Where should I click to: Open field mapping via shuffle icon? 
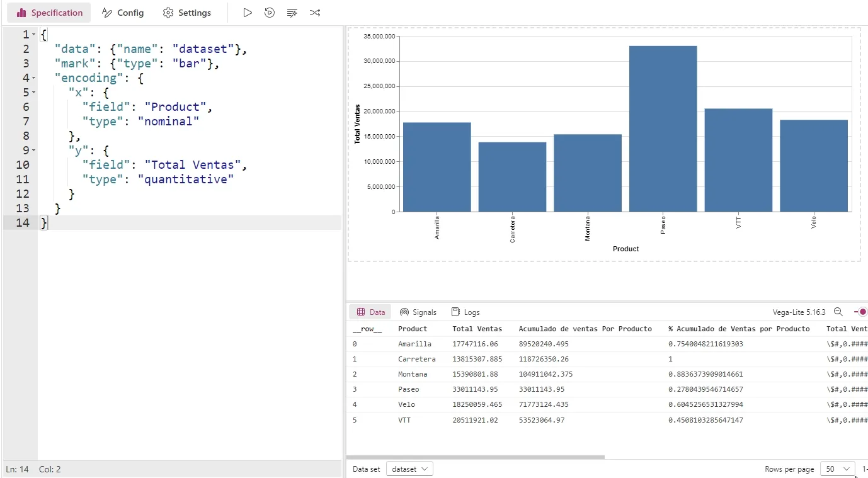[315, 13]
